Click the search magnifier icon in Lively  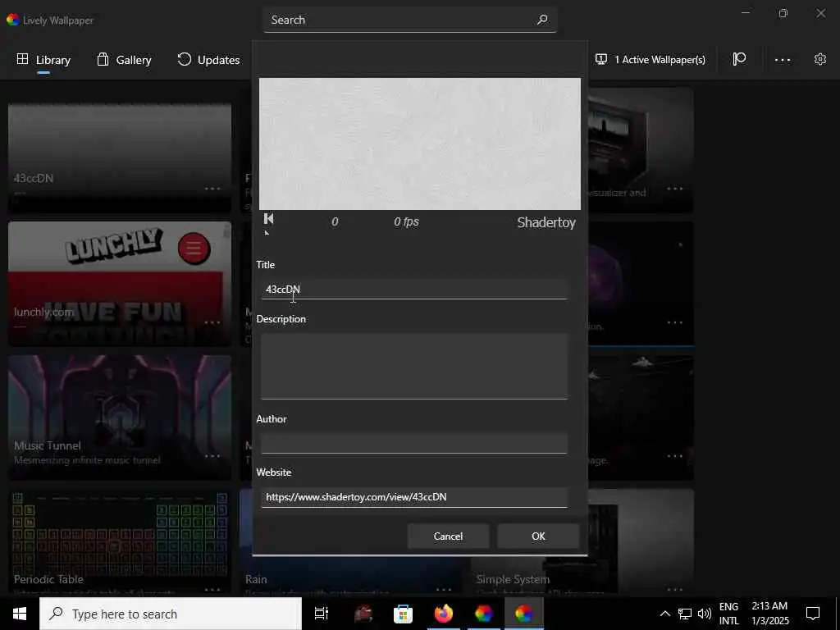point(542,20)
